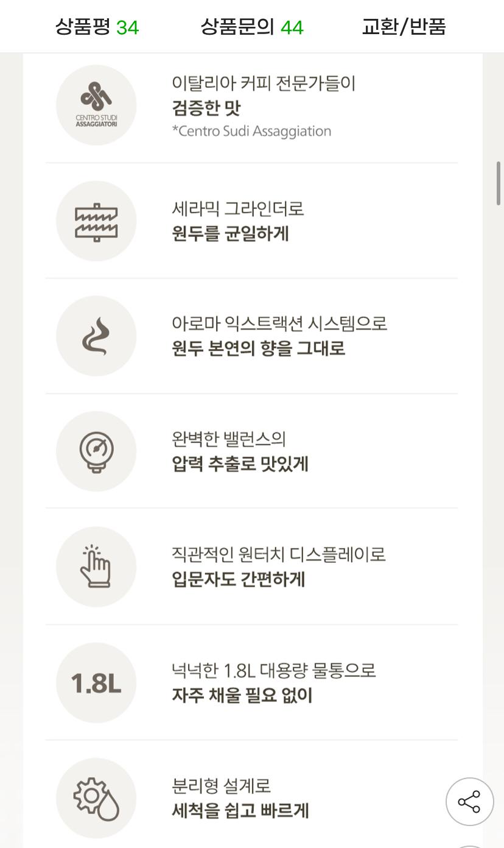Click the page scrollbar thumb
The image size is (504, 848).
(x=499, y=183)
